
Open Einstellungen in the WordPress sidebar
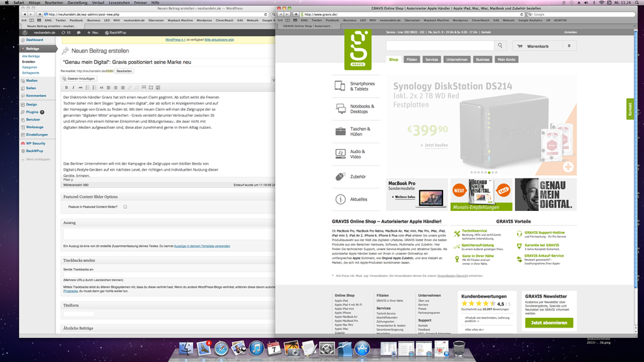37,135
